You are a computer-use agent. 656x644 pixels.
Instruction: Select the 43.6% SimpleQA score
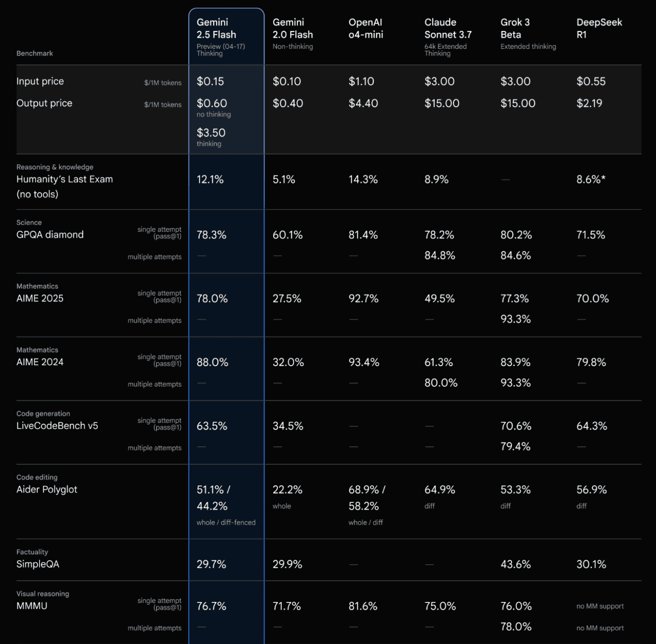coord(516,564)
